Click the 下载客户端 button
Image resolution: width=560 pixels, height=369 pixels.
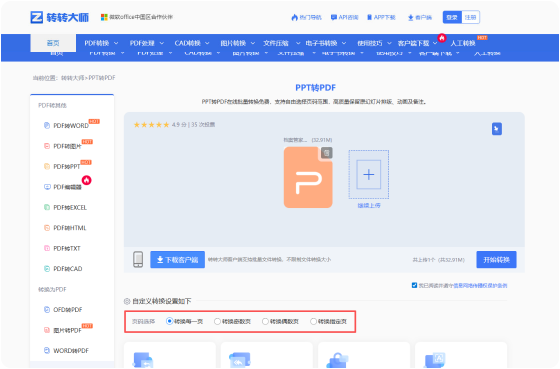(x=178, y=260)
